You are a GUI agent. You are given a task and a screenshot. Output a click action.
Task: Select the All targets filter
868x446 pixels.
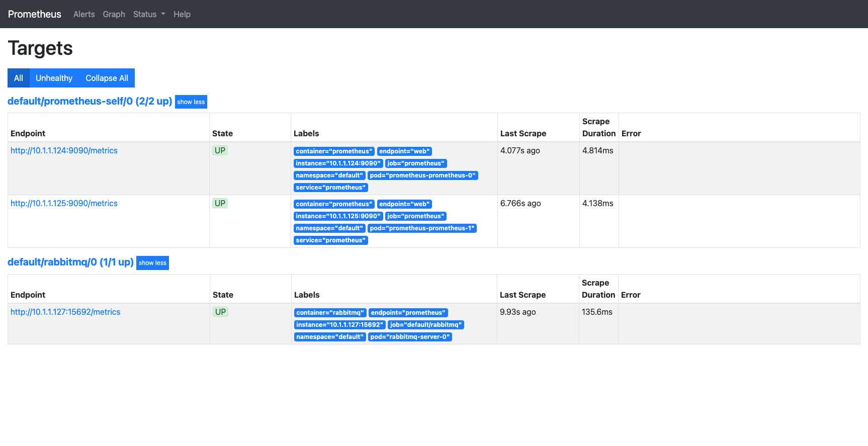tap(19, 78)
